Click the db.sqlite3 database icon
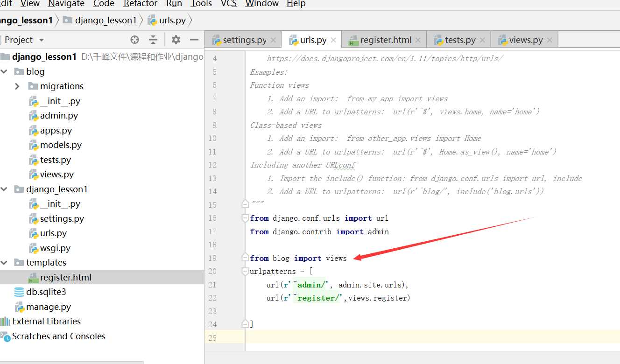Viewport: 620px width, 364px height. (19, 292)
